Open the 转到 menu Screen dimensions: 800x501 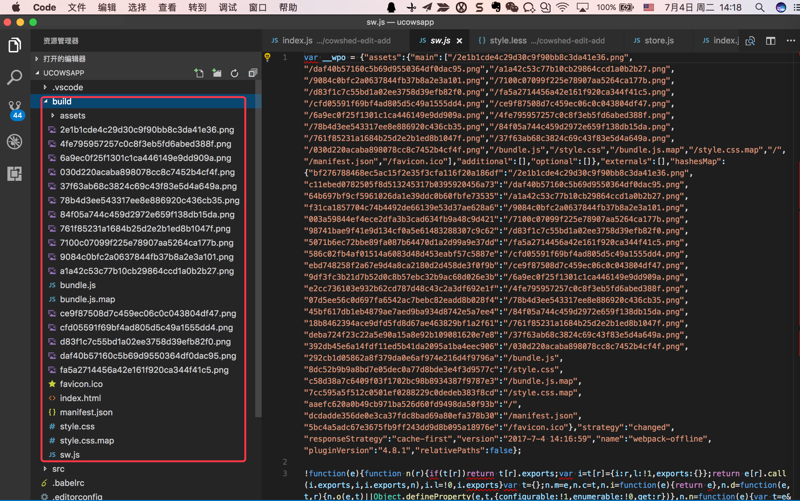[197, 7]
